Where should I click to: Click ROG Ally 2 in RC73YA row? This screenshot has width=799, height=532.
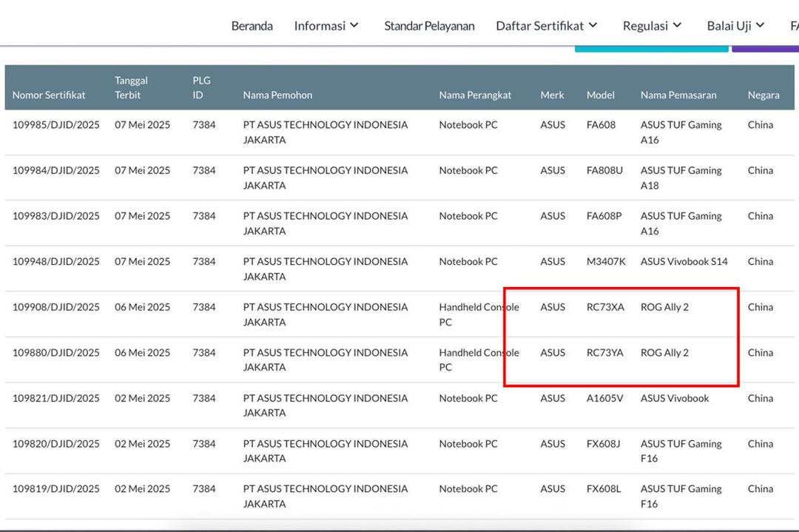pyautogui.click(x=664, y=353)
